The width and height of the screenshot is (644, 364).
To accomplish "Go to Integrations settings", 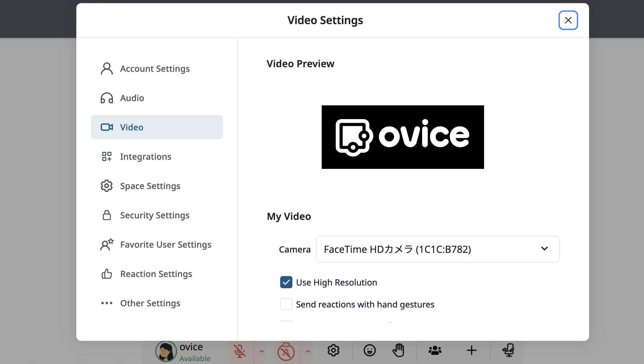I will 146,156.
